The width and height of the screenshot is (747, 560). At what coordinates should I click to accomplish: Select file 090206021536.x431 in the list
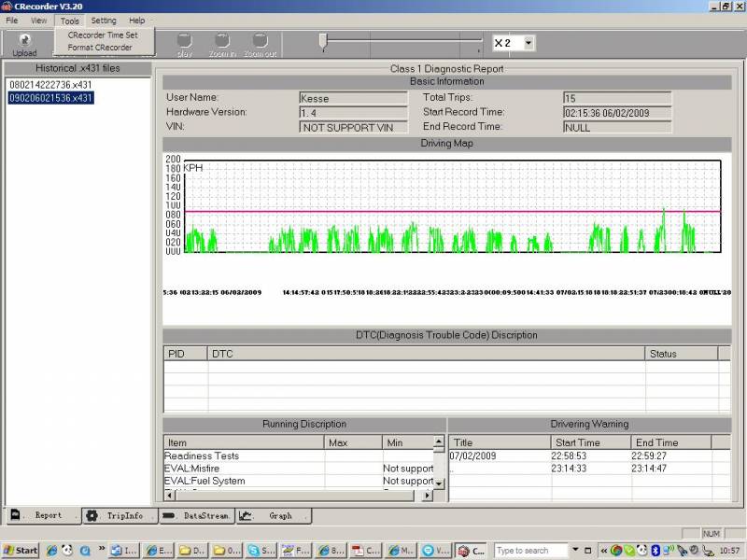click(50, 97)
